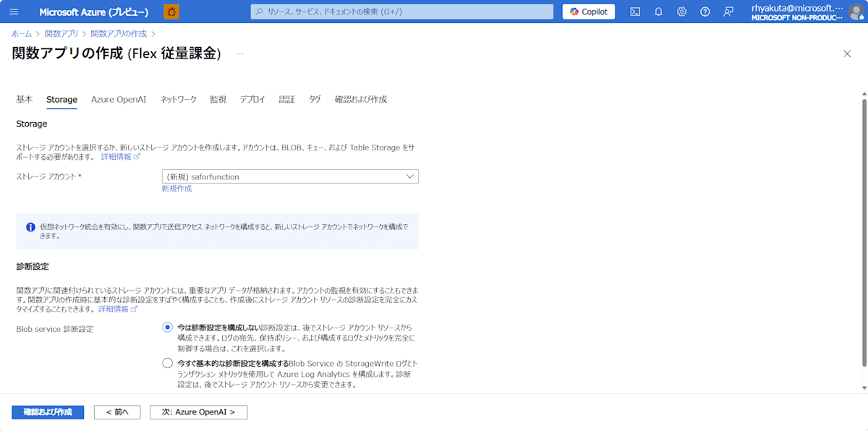Open portal settings gear
The width and height of the screenshot is (868, 431).
pos(681,12)
